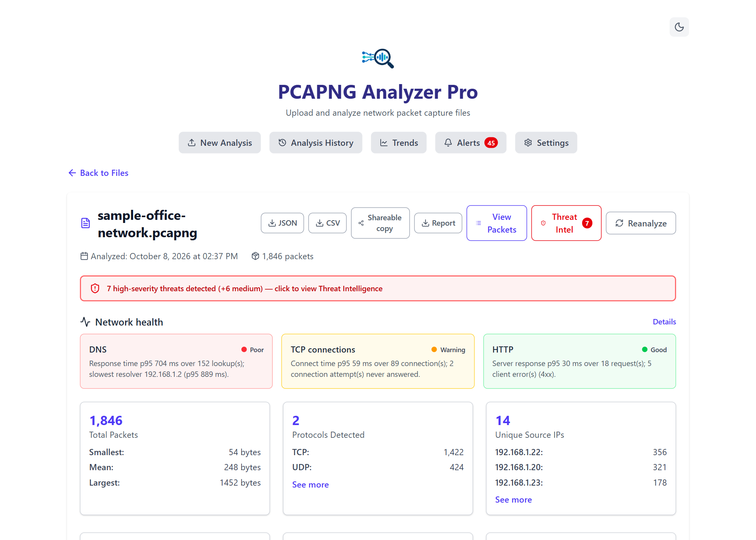Select the DNS health card

pos(176,361)
